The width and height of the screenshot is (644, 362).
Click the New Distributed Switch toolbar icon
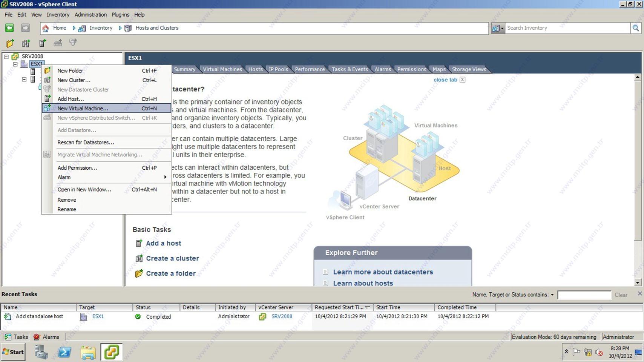point(58,43)
